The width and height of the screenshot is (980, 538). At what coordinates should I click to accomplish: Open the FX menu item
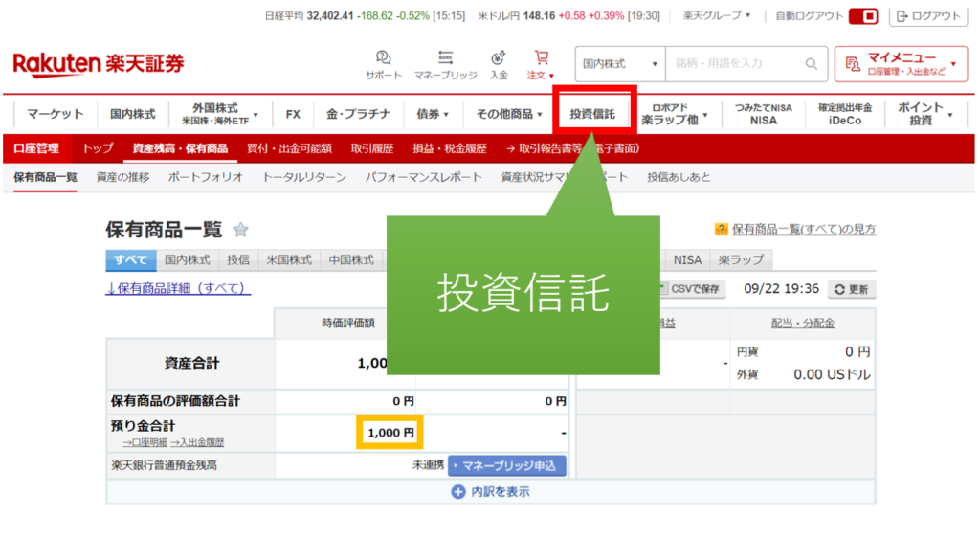(x=293, y=114)
